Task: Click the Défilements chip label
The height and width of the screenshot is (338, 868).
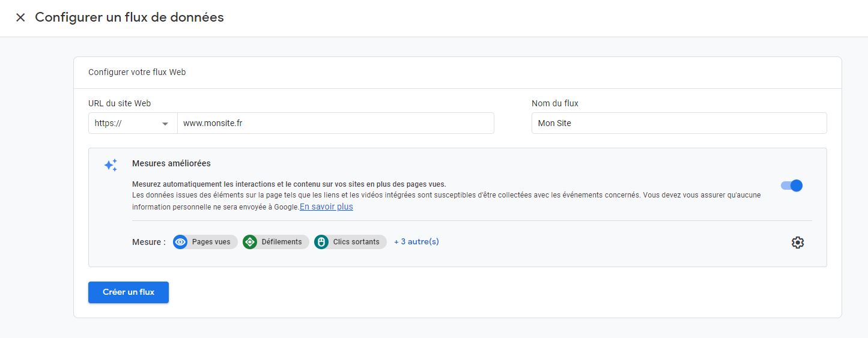Action: pos(281,242)
